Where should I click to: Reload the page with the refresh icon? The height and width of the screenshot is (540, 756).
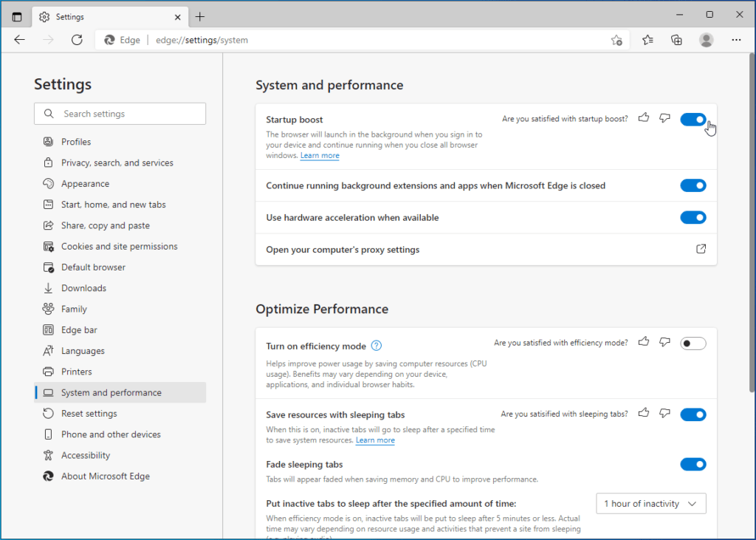click(77, 40)
